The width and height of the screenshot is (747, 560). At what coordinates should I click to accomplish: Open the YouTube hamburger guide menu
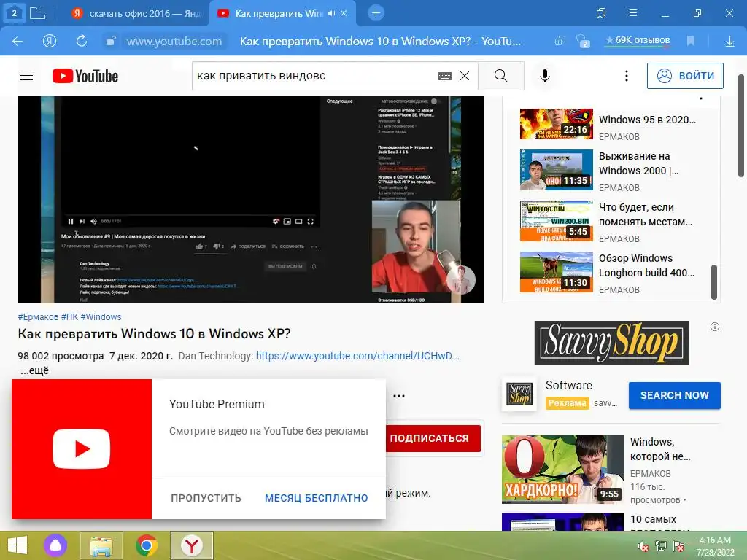point(26,76)
